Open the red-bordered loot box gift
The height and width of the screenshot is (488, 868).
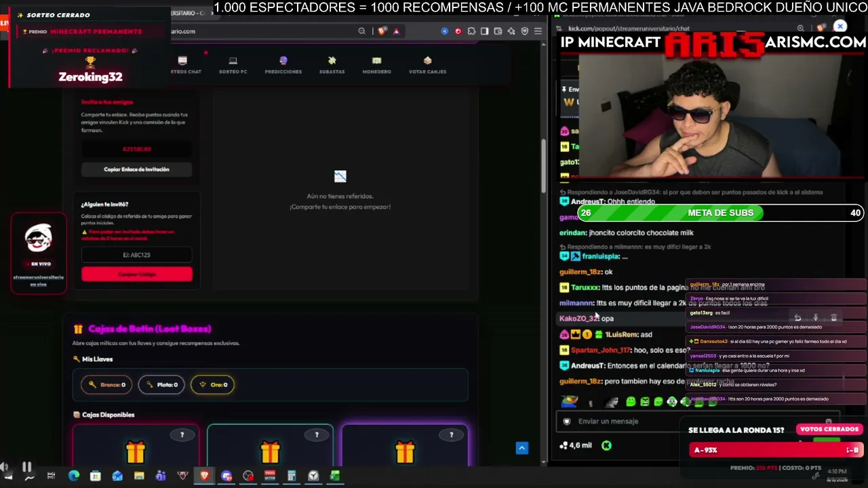pyautogui.click(x=136, y=452)
